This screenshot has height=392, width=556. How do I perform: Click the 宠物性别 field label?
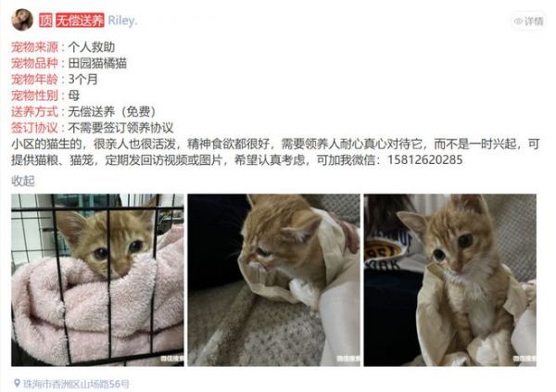[34, 95]
